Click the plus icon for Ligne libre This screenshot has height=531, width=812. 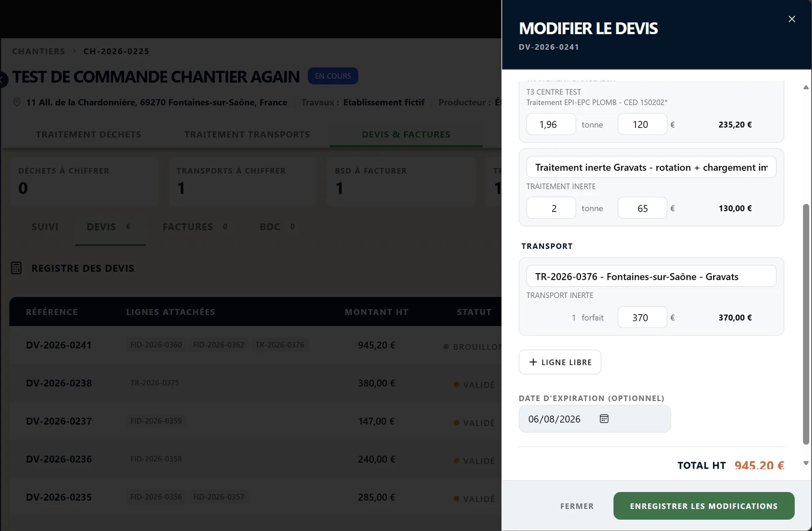533,362
